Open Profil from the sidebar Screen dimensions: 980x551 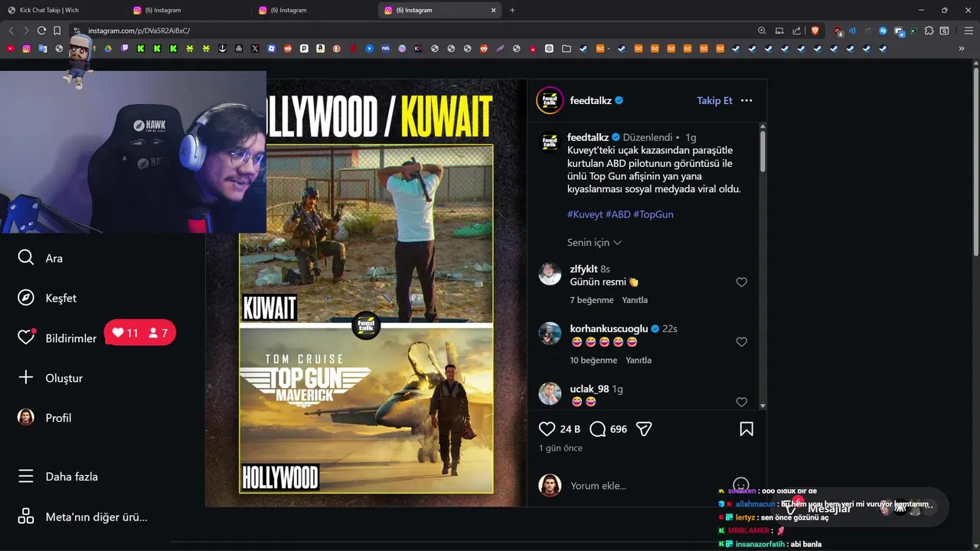tap(44, 418)
